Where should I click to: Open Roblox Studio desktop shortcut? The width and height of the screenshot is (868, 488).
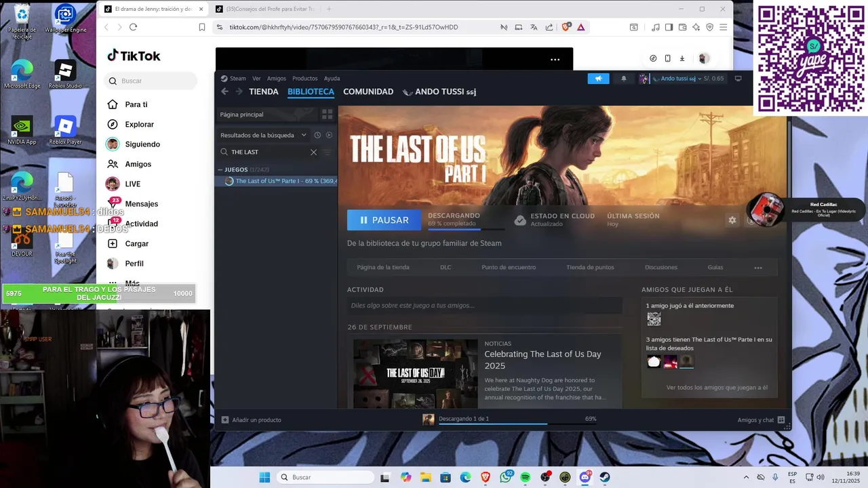point(65,75)
